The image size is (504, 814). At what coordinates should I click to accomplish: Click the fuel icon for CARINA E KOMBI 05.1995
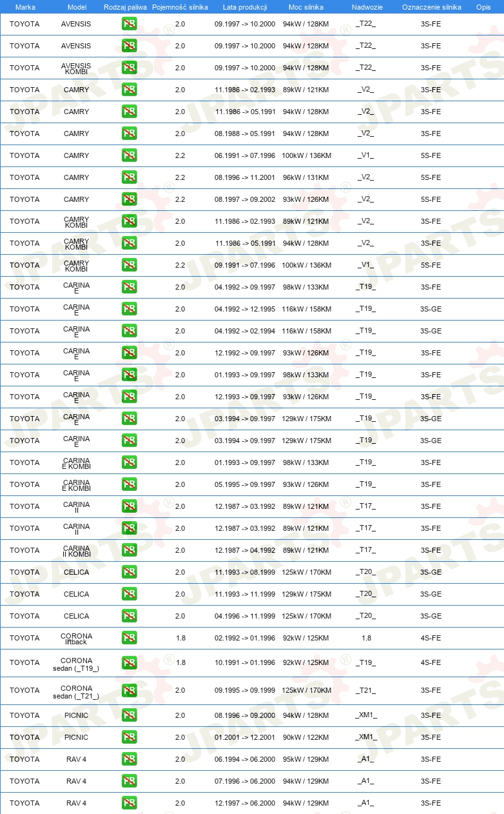point(129,484)
